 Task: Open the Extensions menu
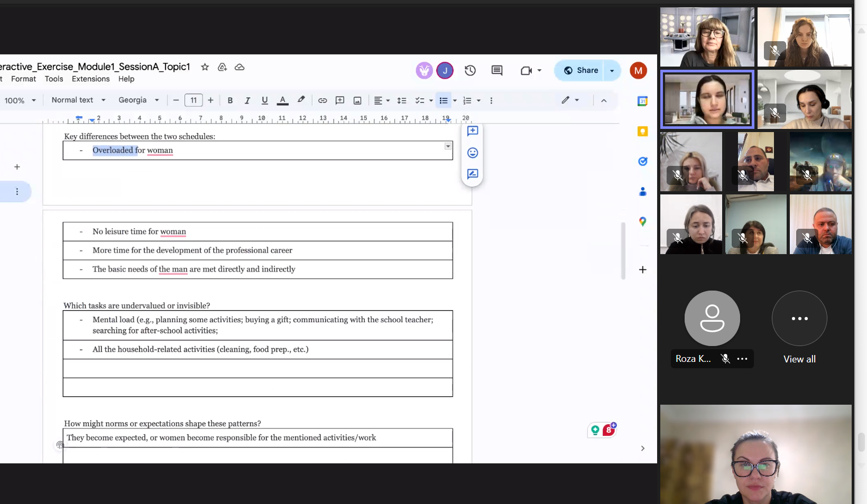click(x=90, y=79)
